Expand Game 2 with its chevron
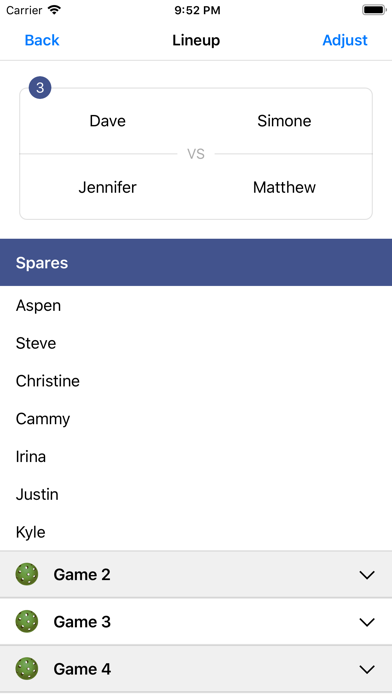 pos(367,575)
